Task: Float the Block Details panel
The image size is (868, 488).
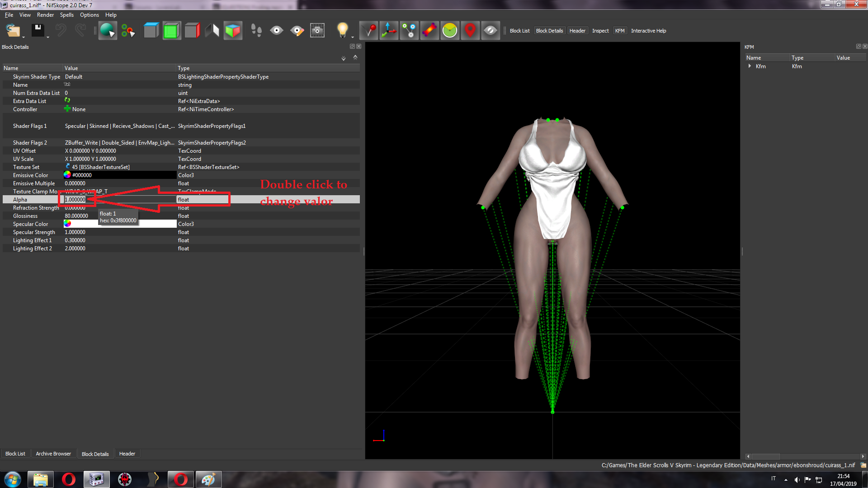Action: (352, 47)
